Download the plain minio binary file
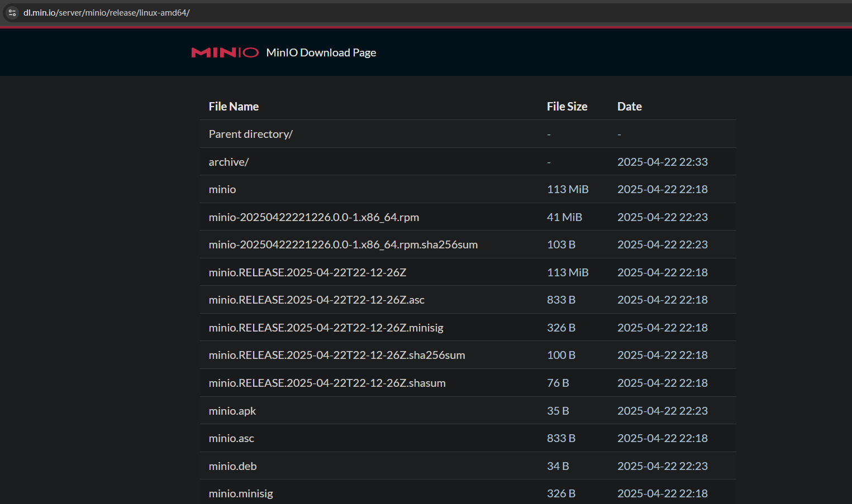This screenshot has width=852, height=504. (x=222, y=189)
